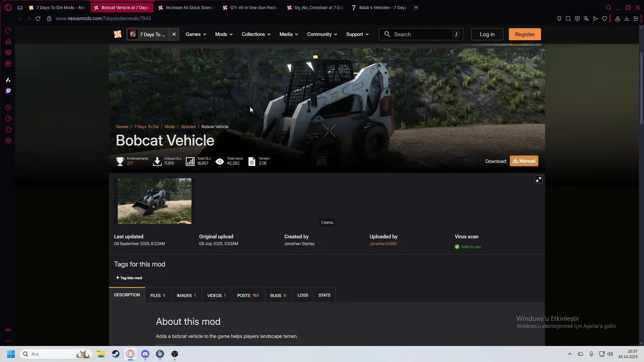Open the Twitch sidebar icon
The image size is (644, 362).
tap(8, 91)
